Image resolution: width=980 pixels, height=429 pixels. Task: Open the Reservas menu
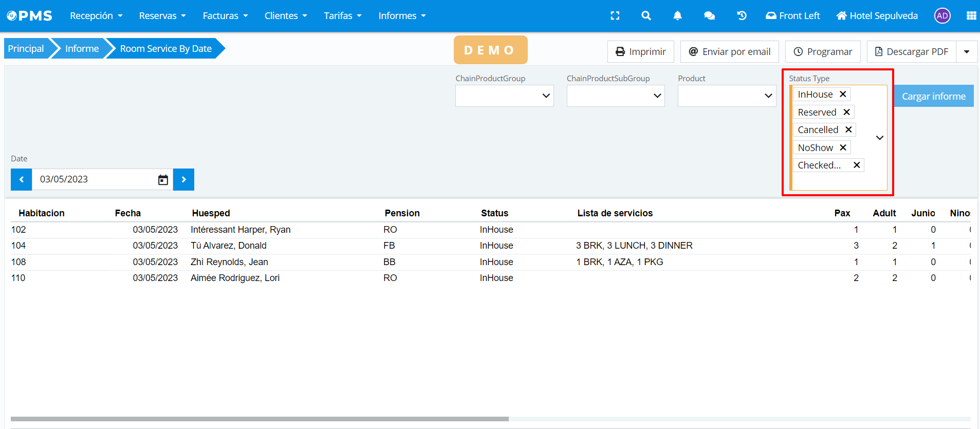tap(162, 16)
